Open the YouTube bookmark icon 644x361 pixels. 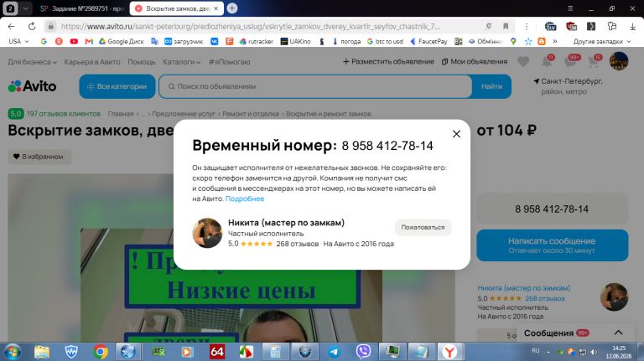pos(74,41)
